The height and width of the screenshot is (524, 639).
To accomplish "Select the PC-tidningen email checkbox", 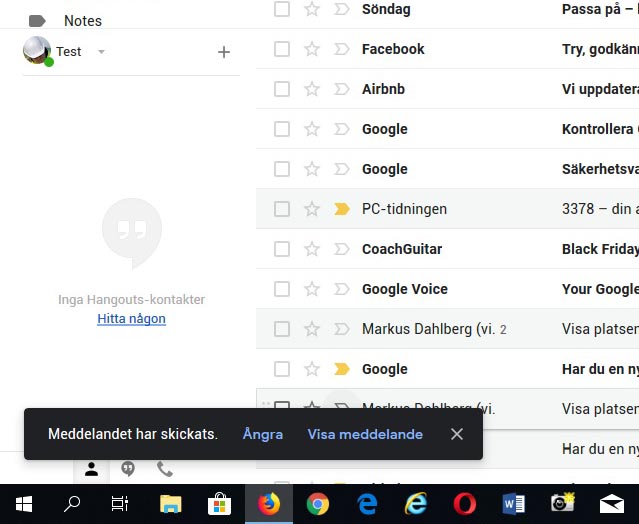I will pos(282,209).
